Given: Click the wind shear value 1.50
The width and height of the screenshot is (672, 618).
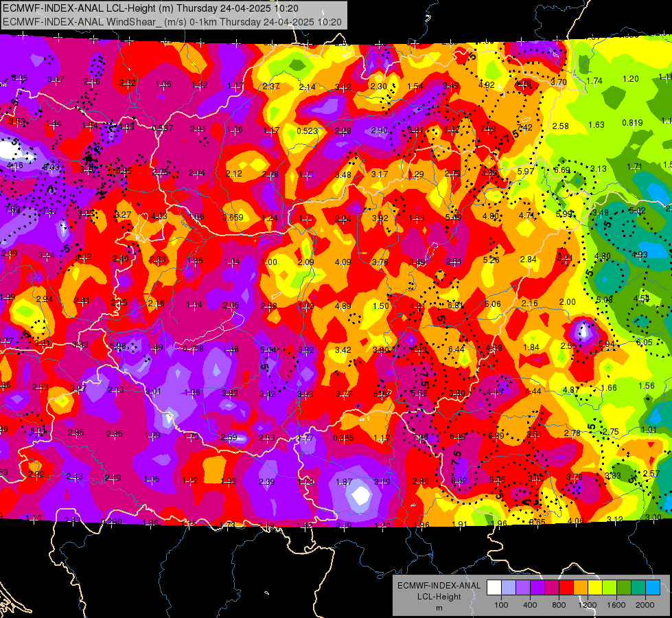Looking at the screenshot, I should point(380,306).
